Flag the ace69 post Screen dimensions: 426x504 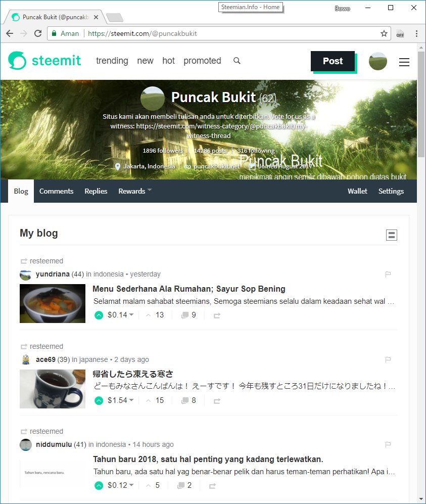pyautogui.click(x=388, y=359)
